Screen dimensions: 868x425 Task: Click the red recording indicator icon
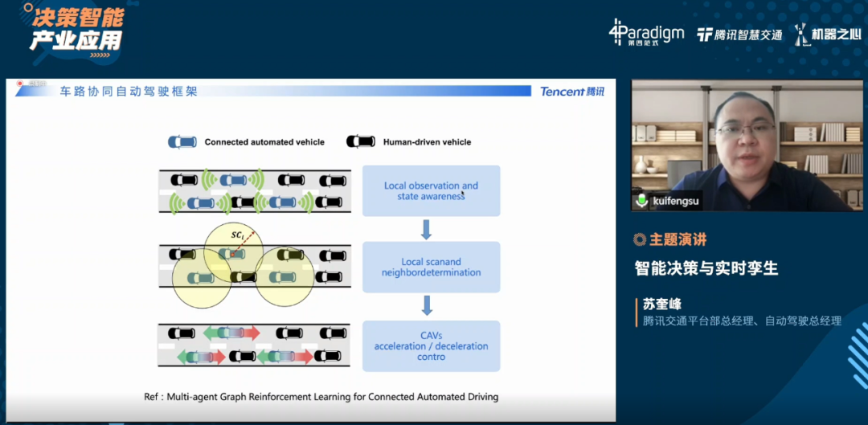tap(20, 84)
